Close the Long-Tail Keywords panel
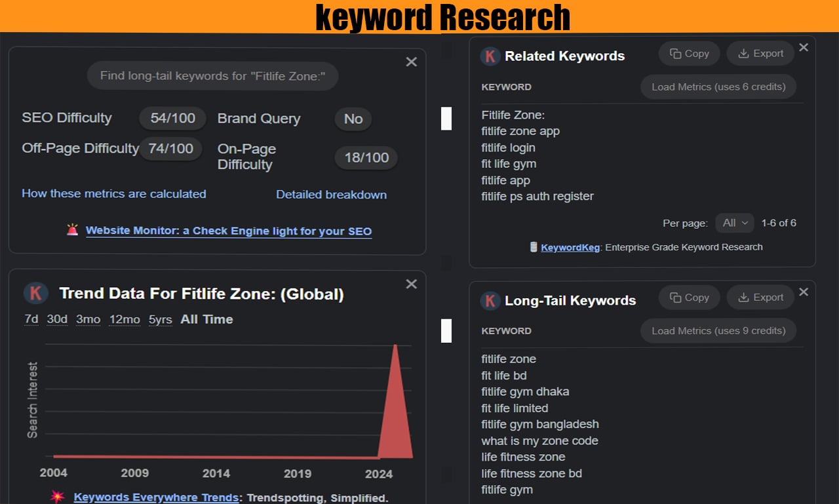The image size is (839, 504). tap(804, 292)
